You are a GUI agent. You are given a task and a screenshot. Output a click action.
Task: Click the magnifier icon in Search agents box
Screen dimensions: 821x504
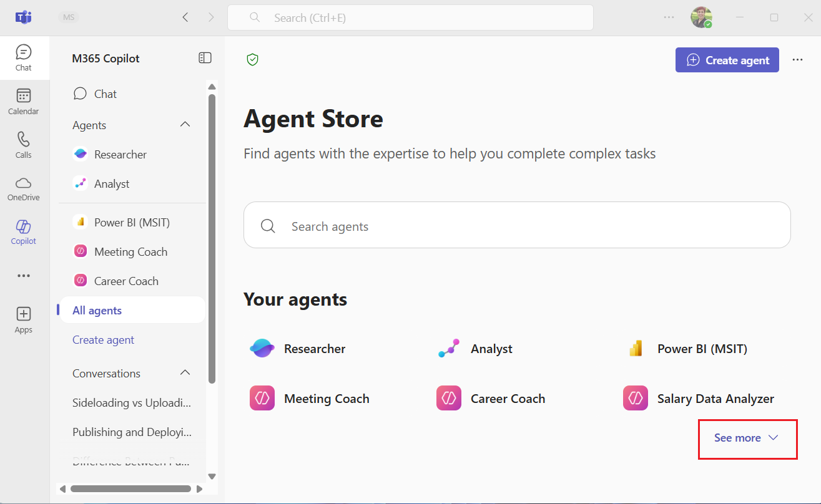click(x=268, y=226)
